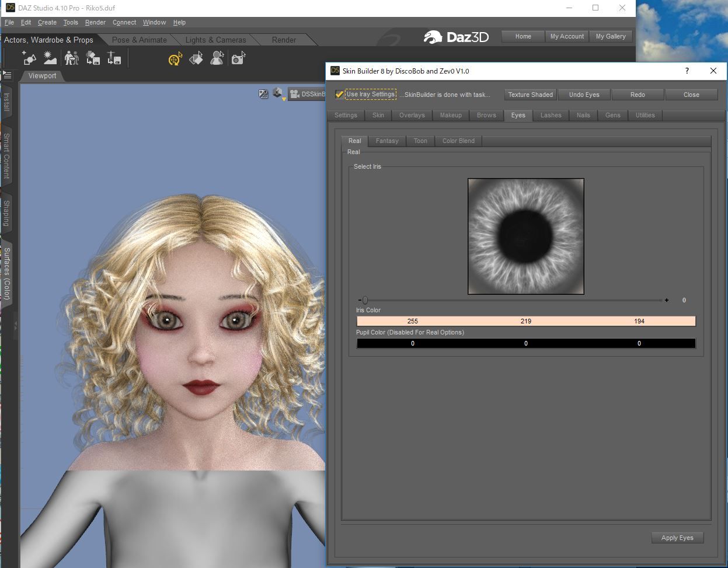Open the environment/landscape toolbar icon

pos(50,58)
